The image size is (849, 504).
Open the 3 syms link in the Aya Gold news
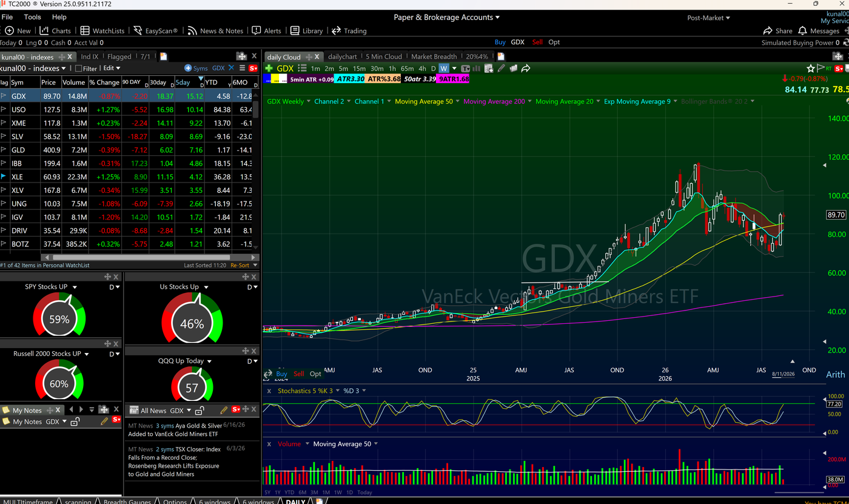(x=164, y=426)
